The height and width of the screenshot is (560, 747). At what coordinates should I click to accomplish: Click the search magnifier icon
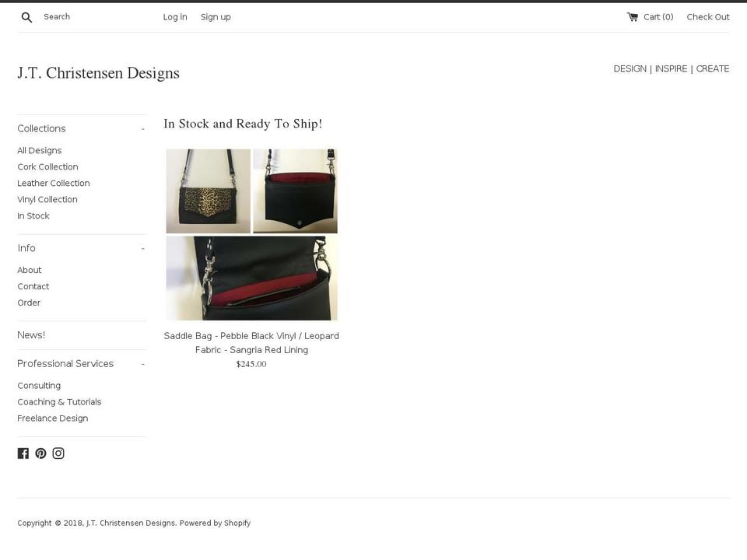pos(26,18)
